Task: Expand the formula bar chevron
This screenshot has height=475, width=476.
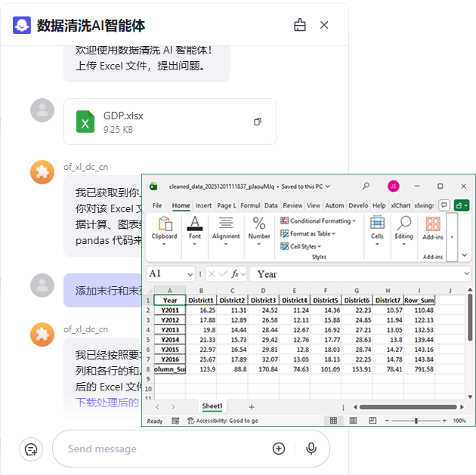Action: pos(467,273)
